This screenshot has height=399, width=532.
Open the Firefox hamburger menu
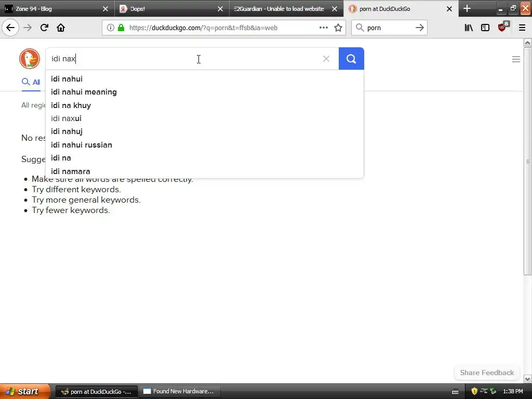point(522,28)
